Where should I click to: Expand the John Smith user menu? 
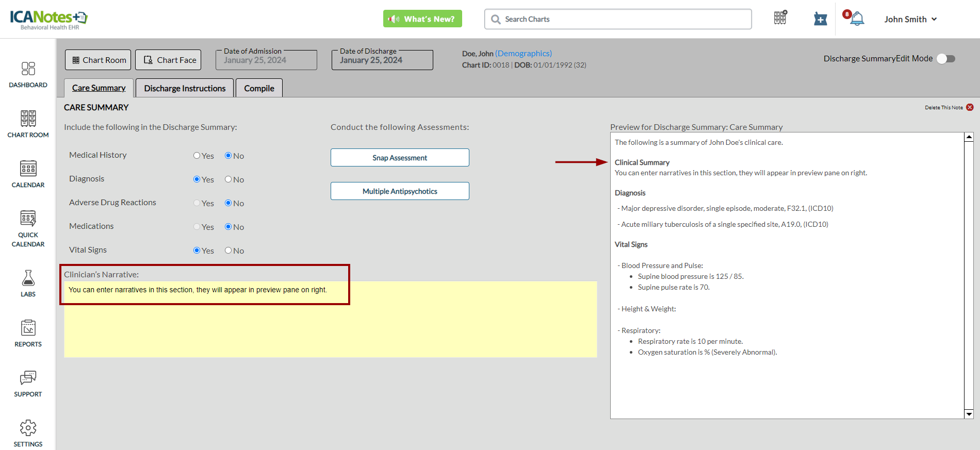pos(910,19)
